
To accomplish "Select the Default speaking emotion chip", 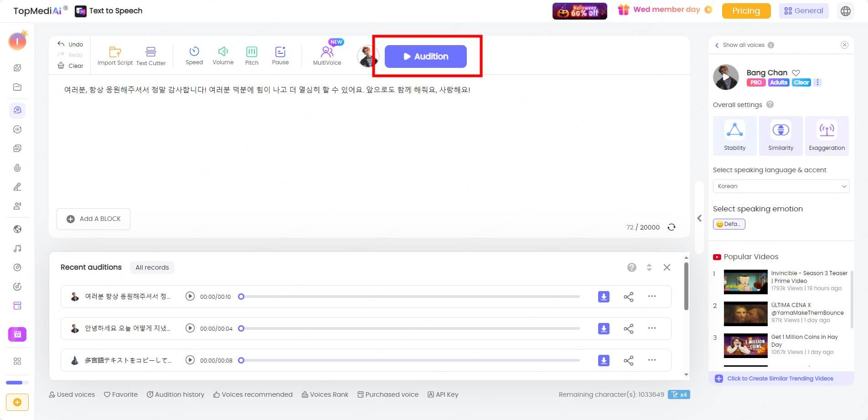I will pos(729,224).
